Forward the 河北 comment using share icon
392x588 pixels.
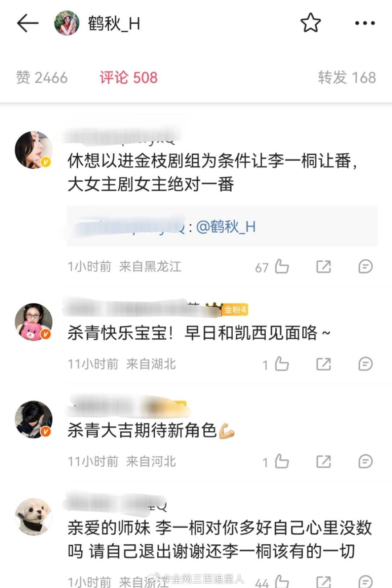[x=323, y=462]
